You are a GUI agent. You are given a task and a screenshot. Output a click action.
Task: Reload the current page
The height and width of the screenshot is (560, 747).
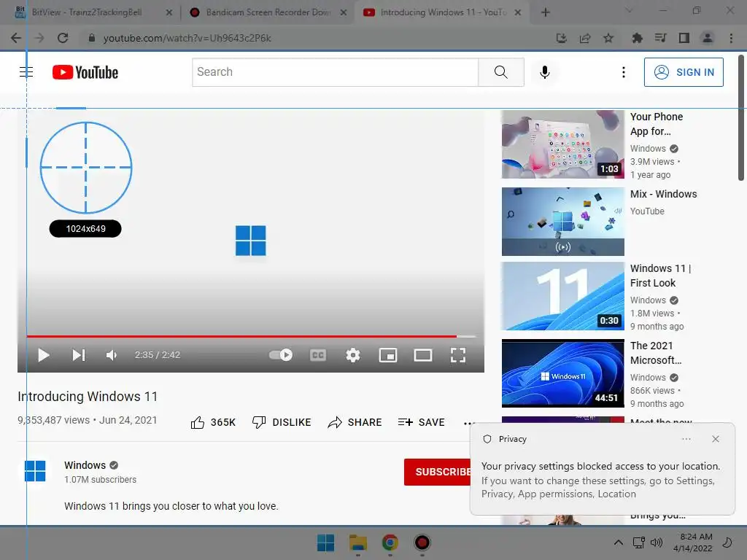[x=63, y=38]
